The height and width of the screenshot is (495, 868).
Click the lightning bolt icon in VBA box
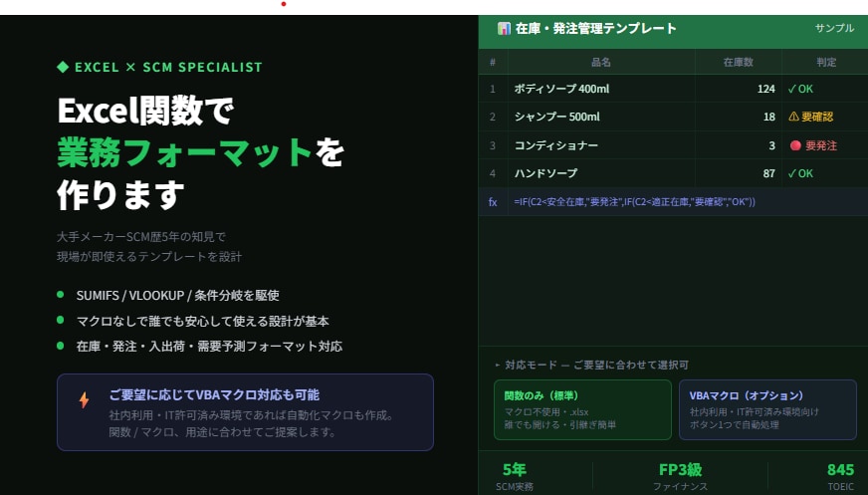[85, 399]
